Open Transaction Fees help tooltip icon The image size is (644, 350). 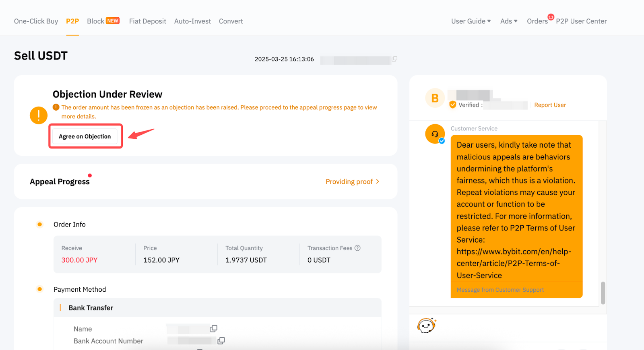tap(357, 248)
